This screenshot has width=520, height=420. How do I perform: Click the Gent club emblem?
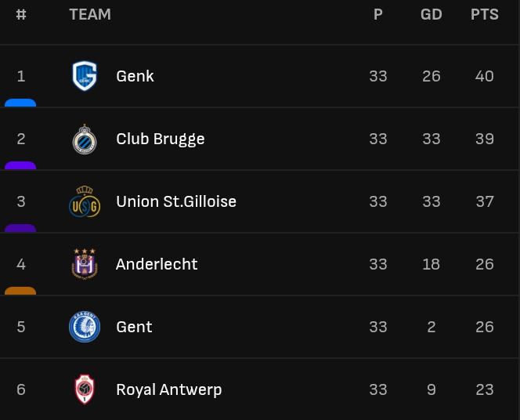point(85,327)
